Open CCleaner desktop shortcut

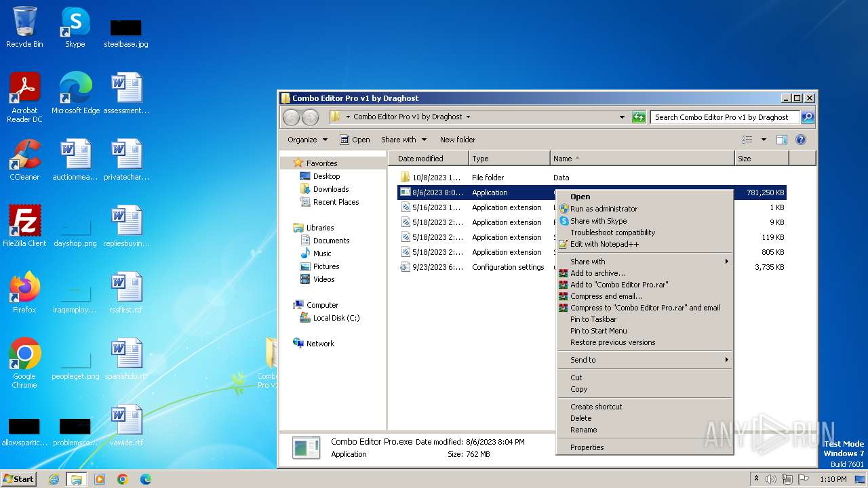(x=24, y=160)
